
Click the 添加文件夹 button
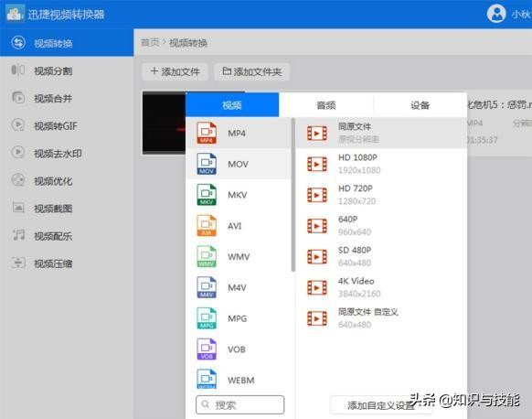coord(251,71)
